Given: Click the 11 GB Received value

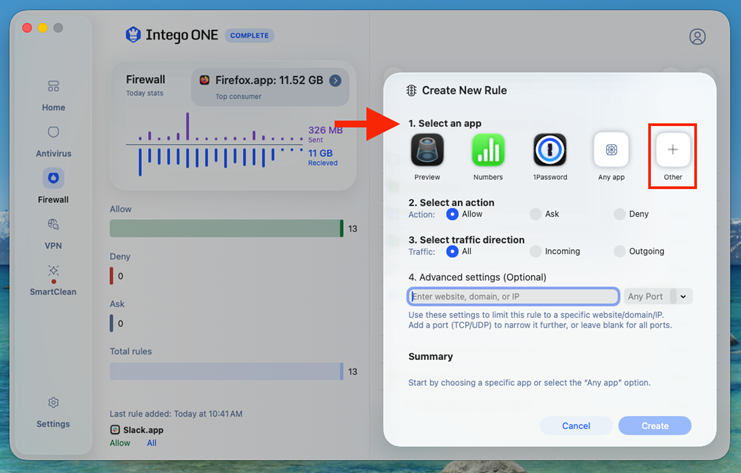Looking at the screenshot, I should click(320, 153).
